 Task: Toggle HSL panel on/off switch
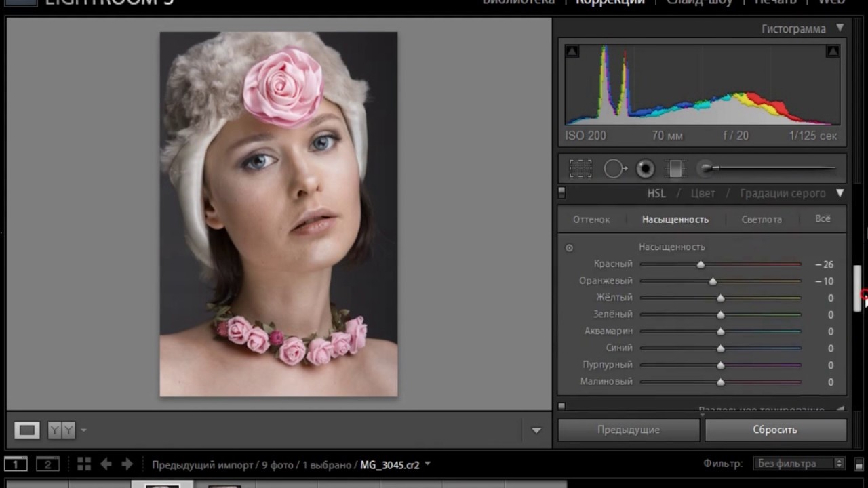coord(561,193)
